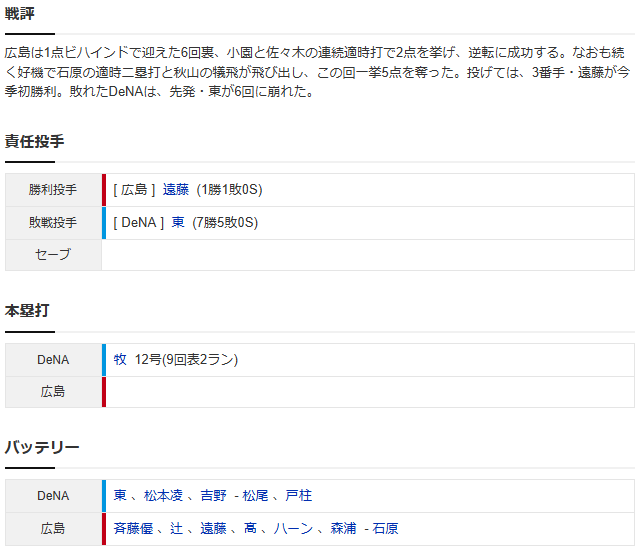The image size is (640, 553).
Task: Click the バッテリー section heading
Action: point(42,447)
